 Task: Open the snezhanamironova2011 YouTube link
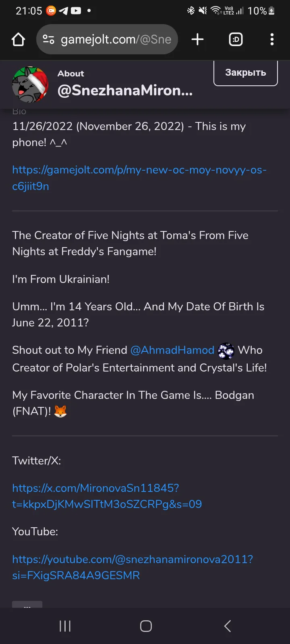pyautogui.click(x=132, y=567)
